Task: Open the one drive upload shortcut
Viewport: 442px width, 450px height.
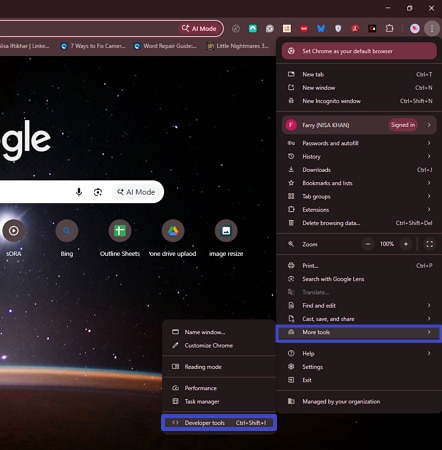Action: pos(173,238)
